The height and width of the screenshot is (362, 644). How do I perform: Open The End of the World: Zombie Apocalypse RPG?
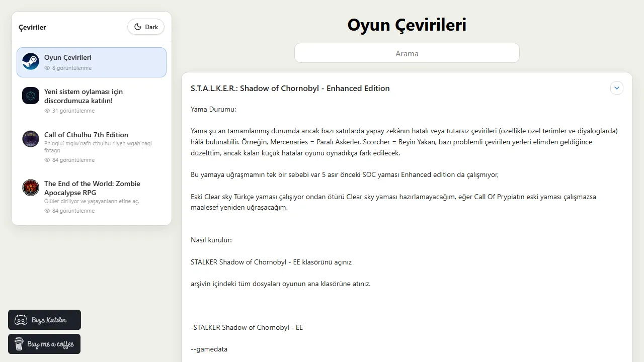(x=91, y=195)
